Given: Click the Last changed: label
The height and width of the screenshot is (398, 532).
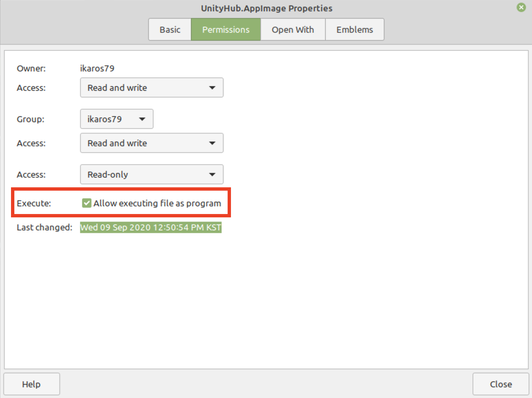Looking at the screenshot, I should [45, 228].
